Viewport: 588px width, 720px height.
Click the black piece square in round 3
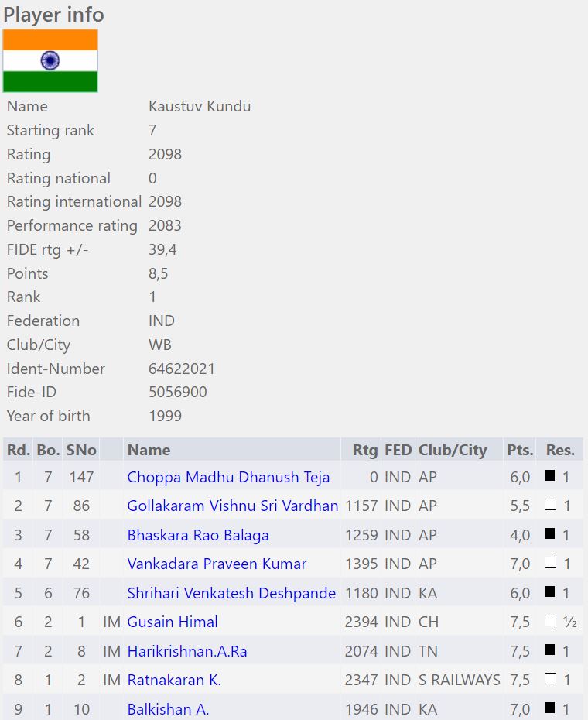coord(550,534)
